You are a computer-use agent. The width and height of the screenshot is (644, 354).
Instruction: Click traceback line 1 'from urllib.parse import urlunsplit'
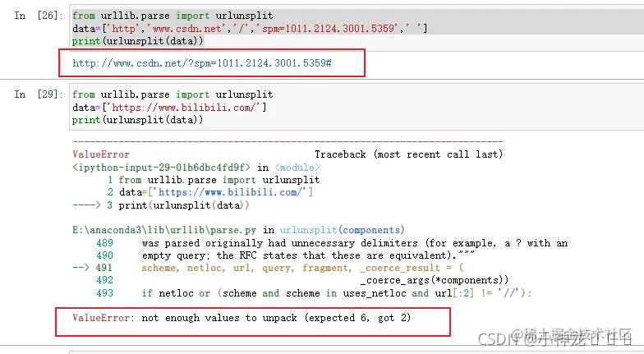[x=214, y=180]
